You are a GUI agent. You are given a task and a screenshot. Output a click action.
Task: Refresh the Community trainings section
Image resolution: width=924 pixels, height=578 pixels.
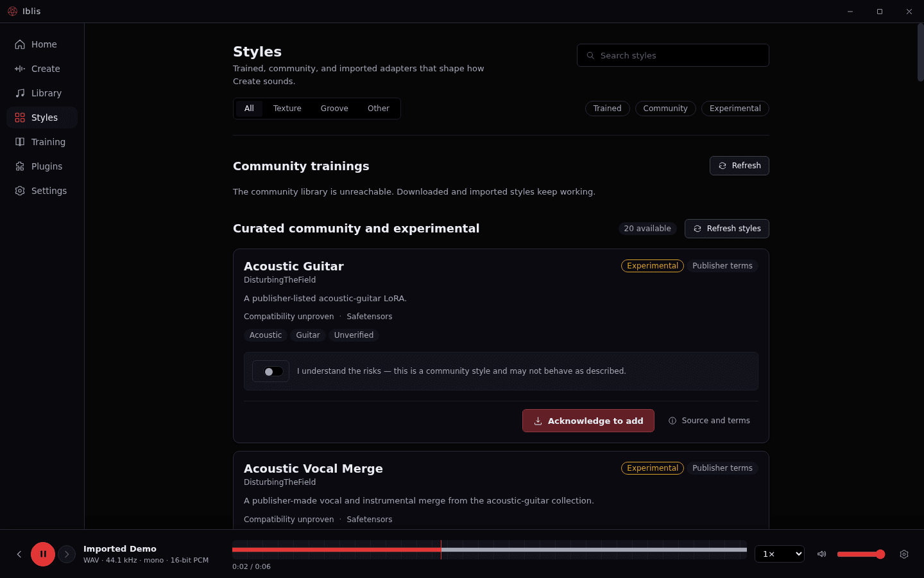coord(739,166)
